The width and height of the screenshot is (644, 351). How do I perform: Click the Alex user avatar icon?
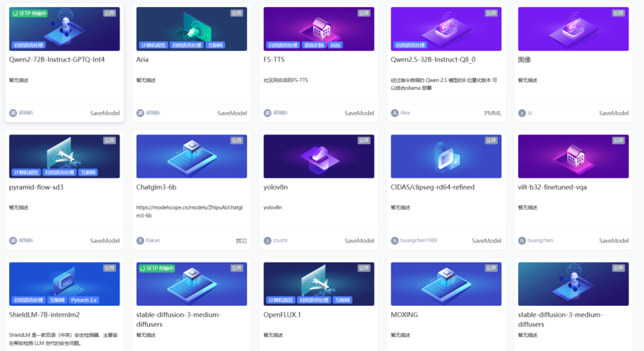pos(395,113)
